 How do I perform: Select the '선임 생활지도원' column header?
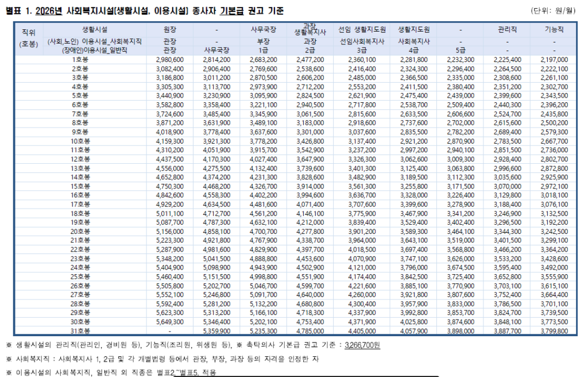pos(362,30)
